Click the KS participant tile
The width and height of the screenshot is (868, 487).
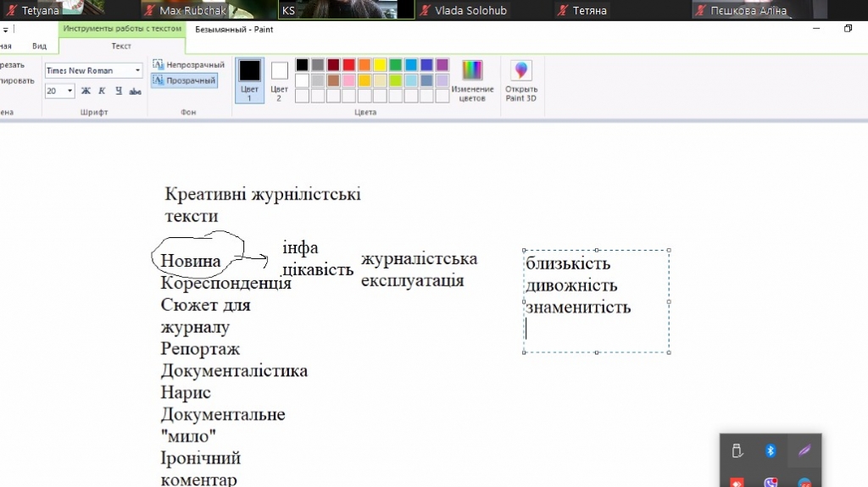tap(346, 10)
